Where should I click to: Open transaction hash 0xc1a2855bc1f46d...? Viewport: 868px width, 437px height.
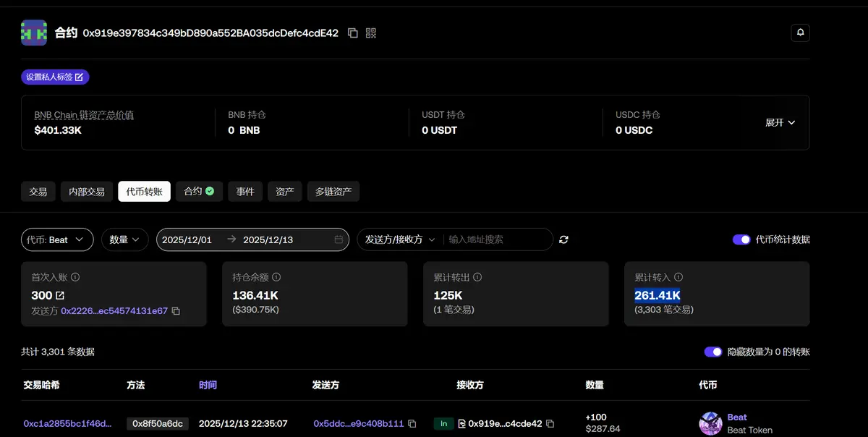(x=68, y=423)
